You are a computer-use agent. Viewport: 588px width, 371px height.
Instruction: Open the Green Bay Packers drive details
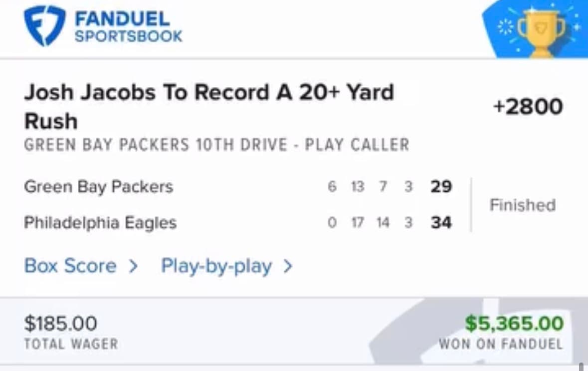pos(216,145)
